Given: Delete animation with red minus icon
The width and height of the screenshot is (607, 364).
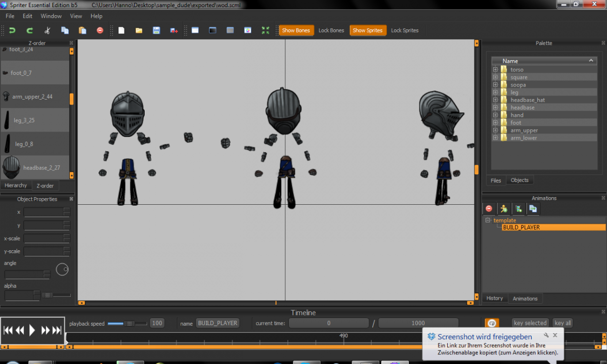Looking at the screenshot, I should pyautogui.click(x=489, y=208).
